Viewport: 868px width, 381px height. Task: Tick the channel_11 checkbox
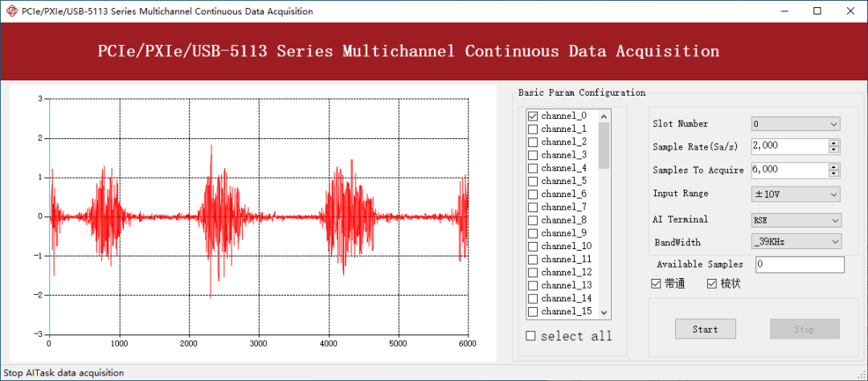click(x=533, y=259)
